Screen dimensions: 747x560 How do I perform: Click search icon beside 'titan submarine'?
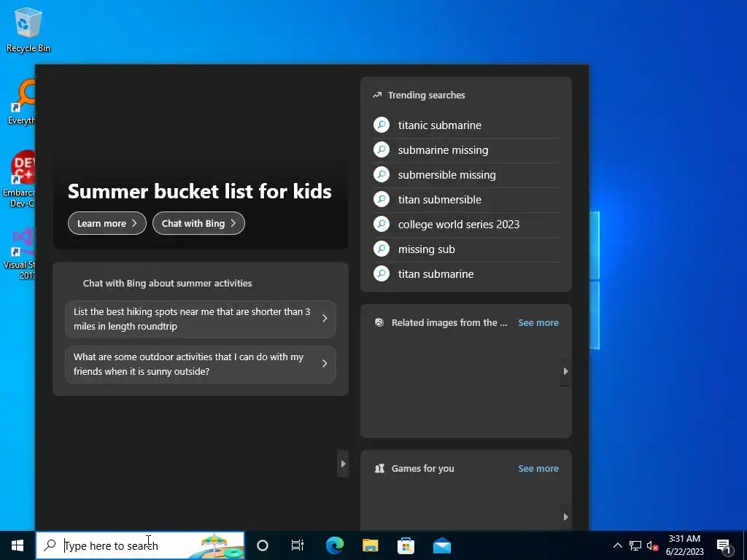pyautogui.click(x=382, y=273)
